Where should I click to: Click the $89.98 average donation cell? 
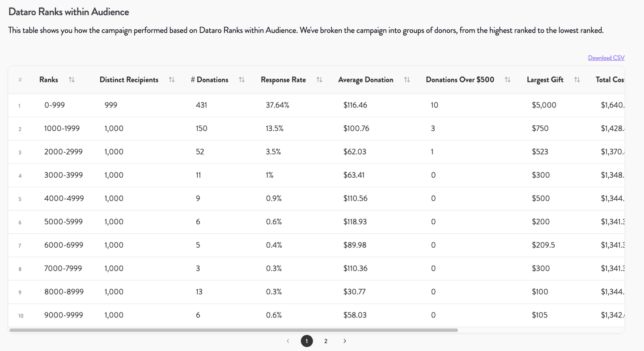[x=355, y=245]
